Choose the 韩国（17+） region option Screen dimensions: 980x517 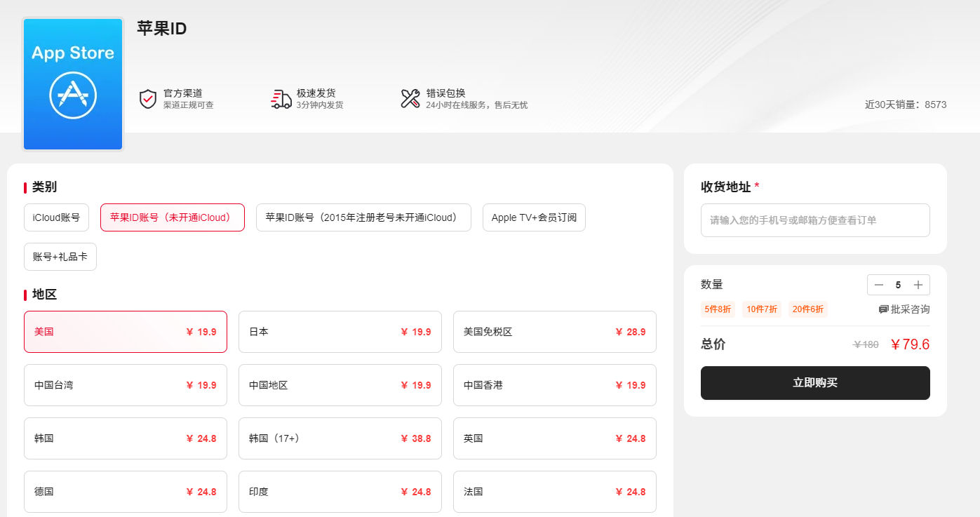click(340, 438)
